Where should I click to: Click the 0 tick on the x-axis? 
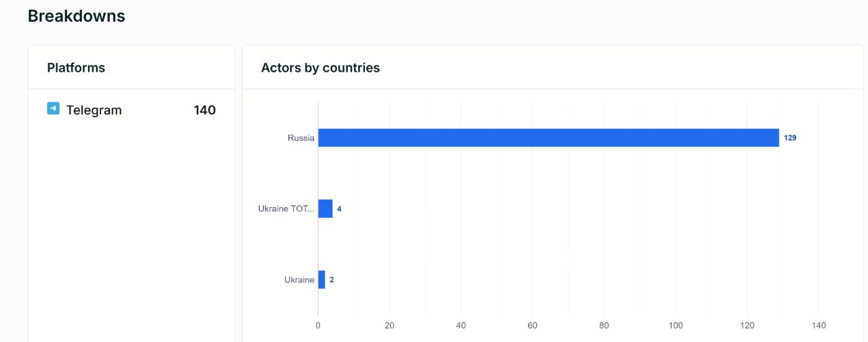pyautogui.click(x=318, y=326)
